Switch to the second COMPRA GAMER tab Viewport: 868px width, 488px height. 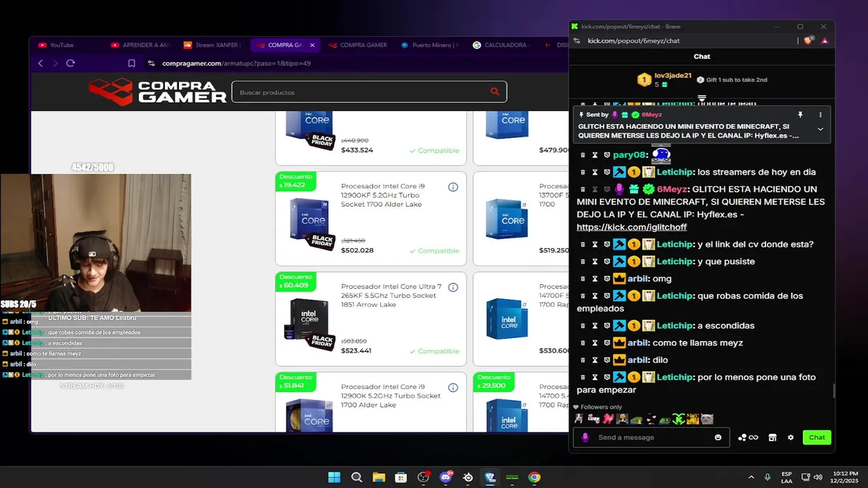pos(357,45)
